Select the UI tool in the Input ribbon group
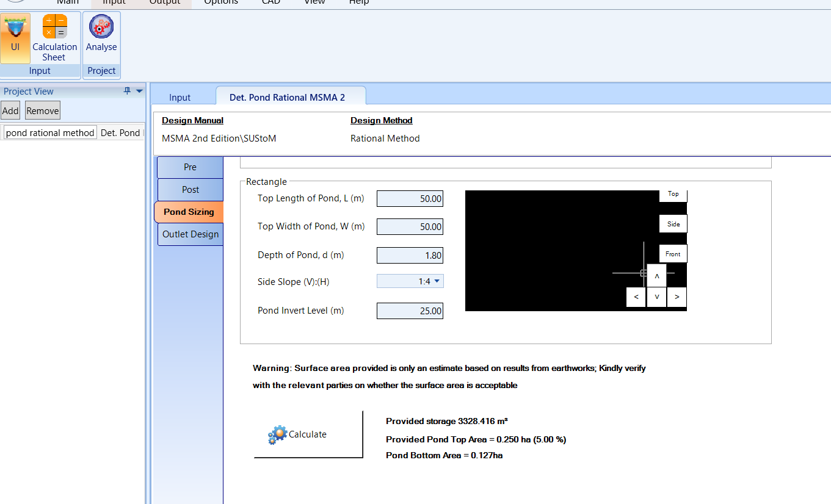The height and width of the screenshot is (504, 831). (15, 38)
